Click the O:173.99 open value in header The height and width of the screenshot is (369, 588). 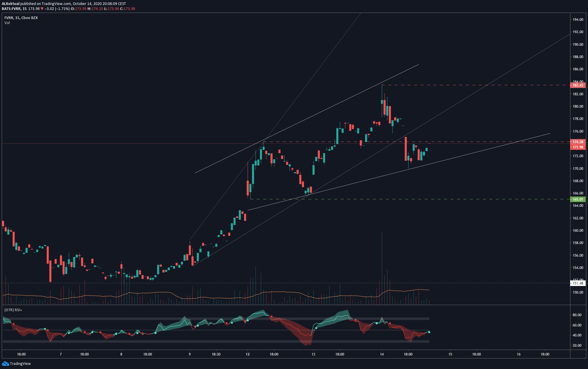pos(79,9)
